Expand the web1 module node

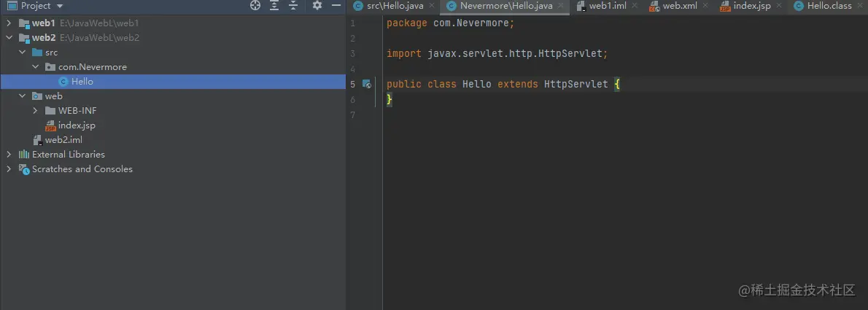pyautogui.click(x=9, y=23)
